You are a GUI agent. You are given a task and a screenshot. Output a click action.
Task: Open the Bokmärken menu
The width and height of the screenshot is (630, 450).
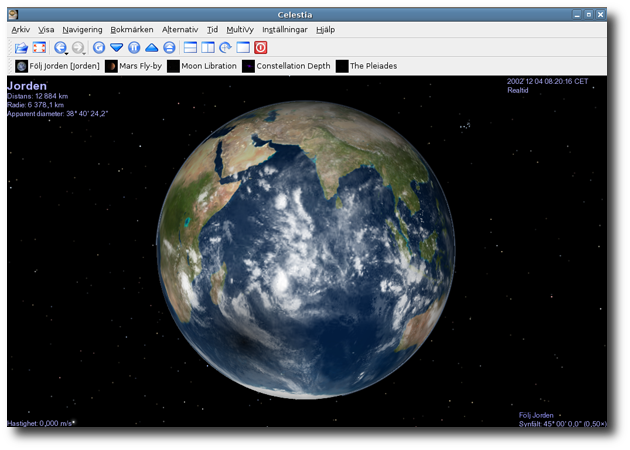(x=132, y=30)
